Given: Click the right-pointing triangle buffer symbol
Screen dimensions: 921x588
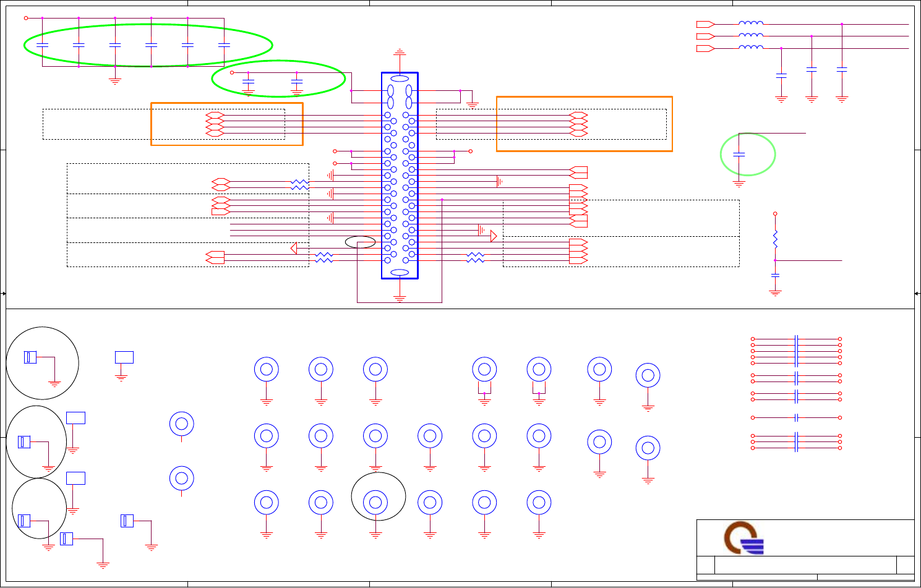Looking at the screenshot, I should tap(494, 236).
